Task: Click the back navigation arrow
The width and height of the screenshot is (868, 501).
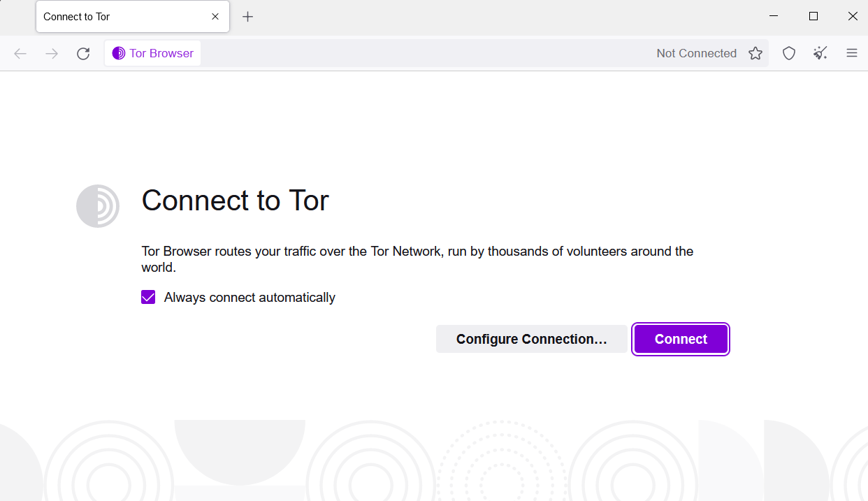Action: tap(20, 53)
